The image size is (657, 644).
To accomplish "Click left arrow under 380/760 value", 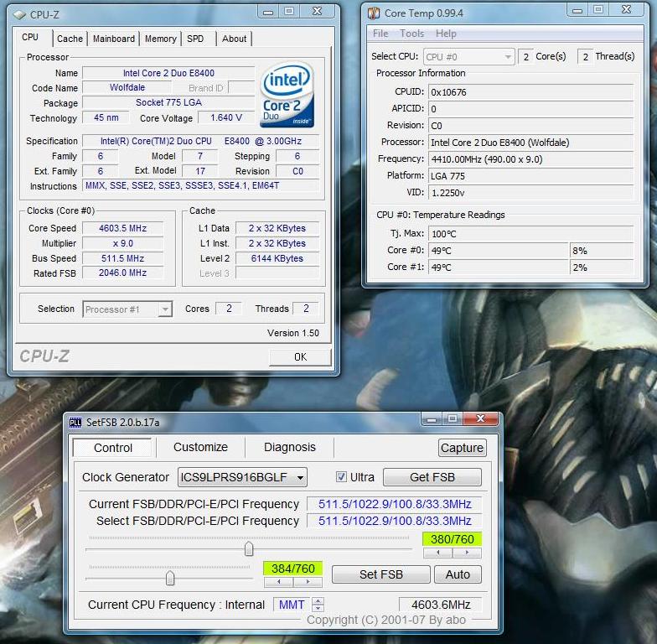I will [437, 553].
